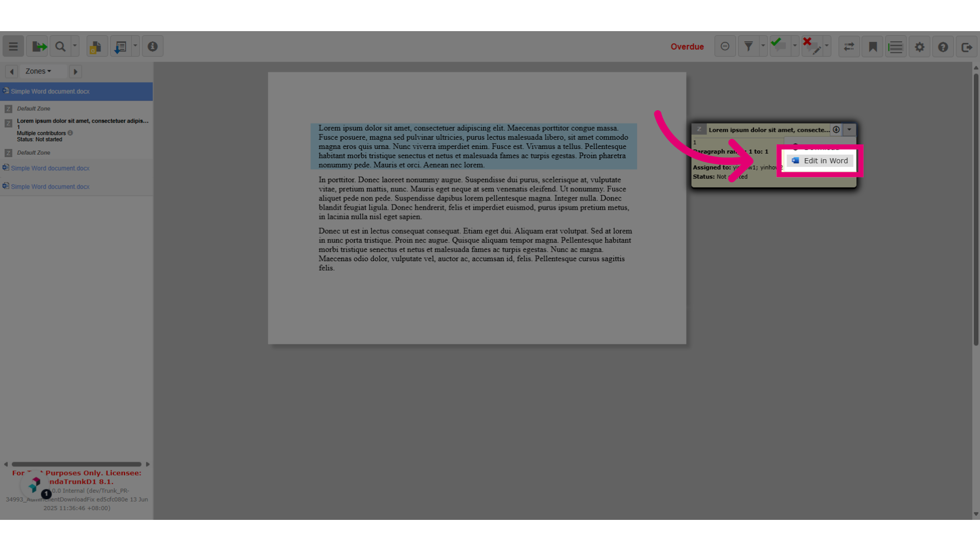Image resolution: width=980 pixels, height=551 pixels.
Task: Select the first Default Zone item
Action: pyautogui.click(x=33, y=109)
